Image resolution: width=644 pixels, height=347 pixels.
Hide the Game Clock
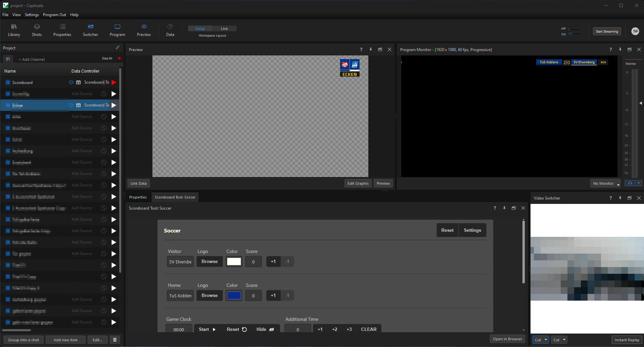pos(265,329)
